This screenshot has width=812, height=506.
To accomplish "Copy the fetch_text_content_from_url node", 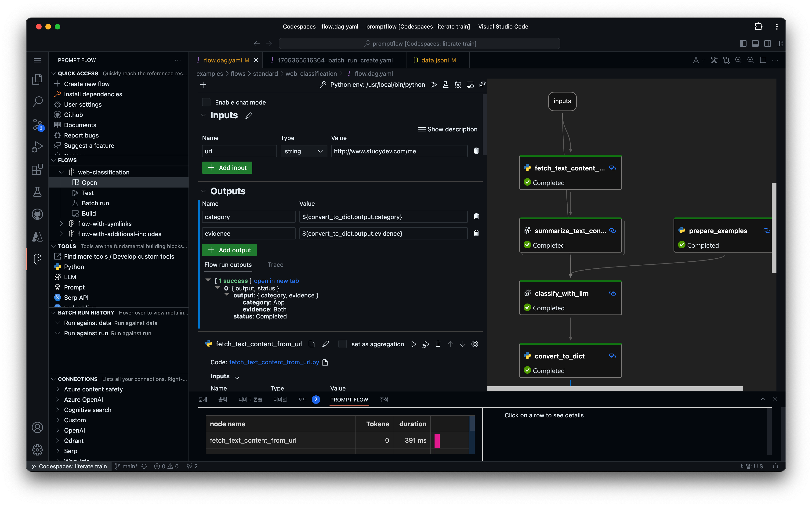I will [312, 344].
